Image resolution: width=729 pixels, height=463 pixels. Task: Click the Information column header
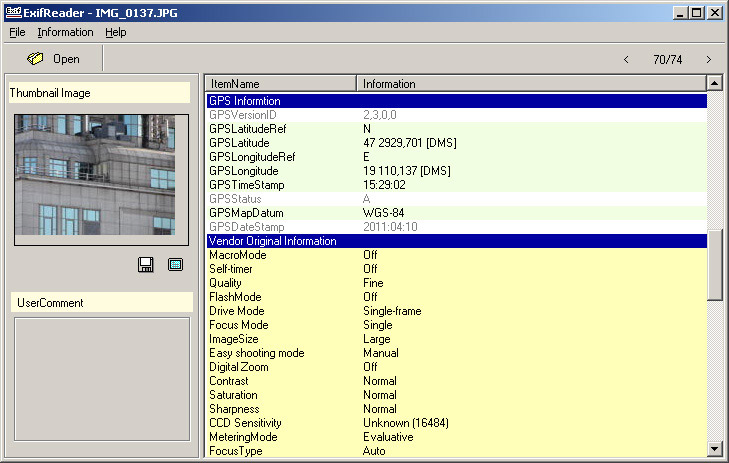click(530, 84)
